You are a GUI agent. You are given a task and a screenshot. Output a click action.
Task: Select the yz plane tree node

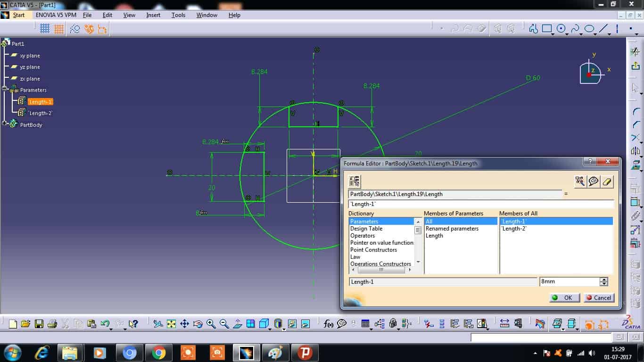click(30, 67)
